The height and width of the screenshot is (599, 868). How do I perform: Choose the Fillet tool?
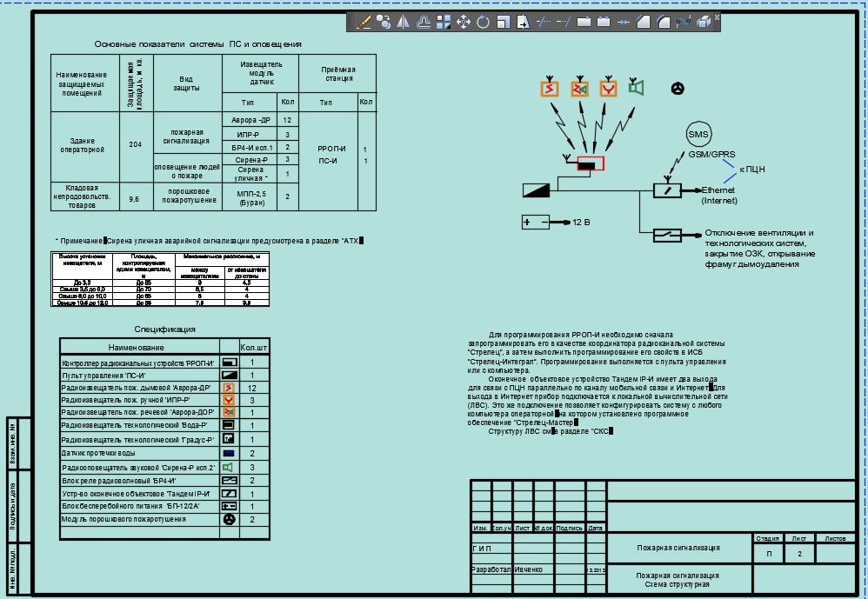[x=664, y=23]
